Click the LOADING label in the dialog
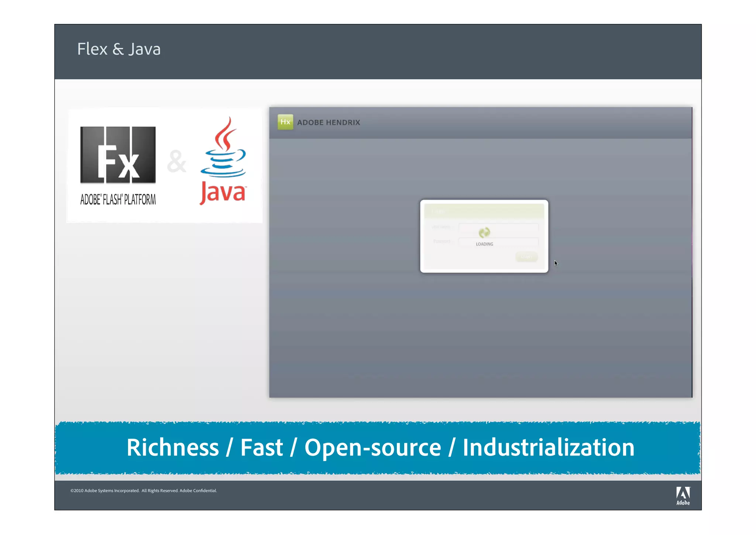The height and width of the screenshot is (535, 756). click(484, 244)
